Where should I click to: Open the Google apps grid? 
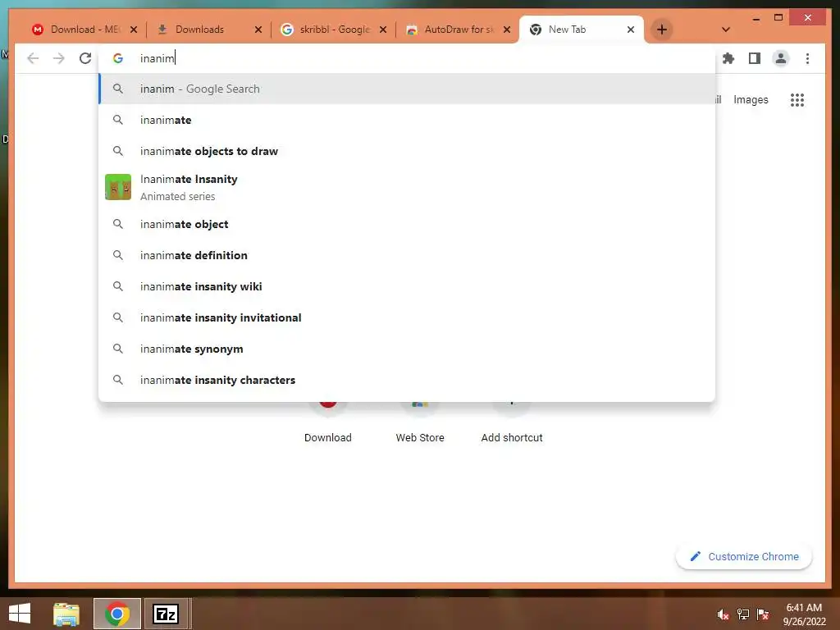click(x=797, y=99)
